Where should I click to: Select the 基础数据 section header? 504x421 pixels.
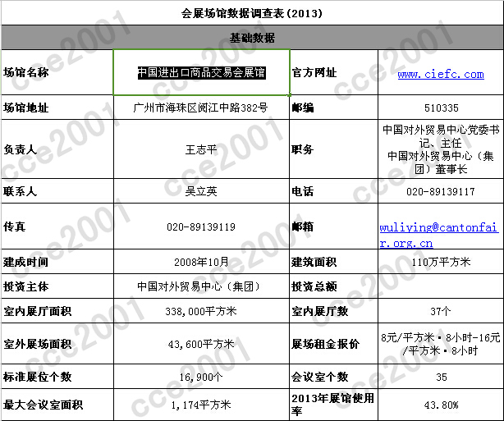click(252, 38)
